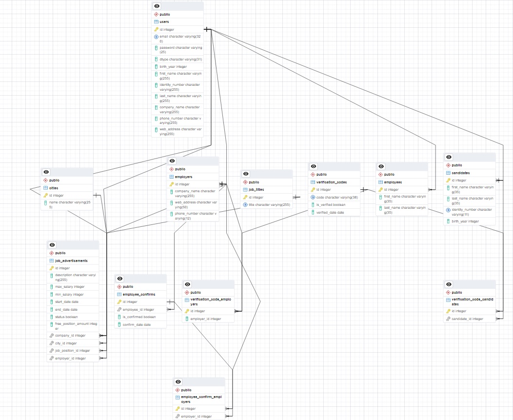Toggle the eye icon on the users table
This screenshot has height=420, width=513.
pyautogui.click(x=157, y=6)
